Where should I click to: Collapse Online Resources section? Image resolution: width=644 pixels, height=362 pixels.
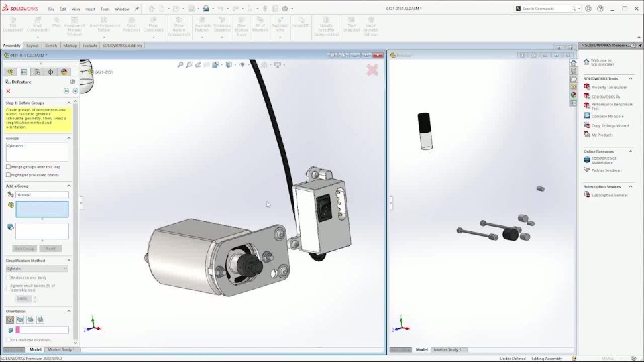pyautogui.click(x=631, y=152)
